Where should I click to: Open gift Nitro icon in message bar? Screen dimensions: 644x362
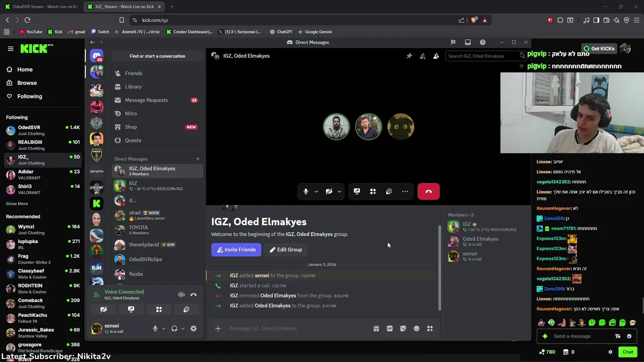[376, 328]
